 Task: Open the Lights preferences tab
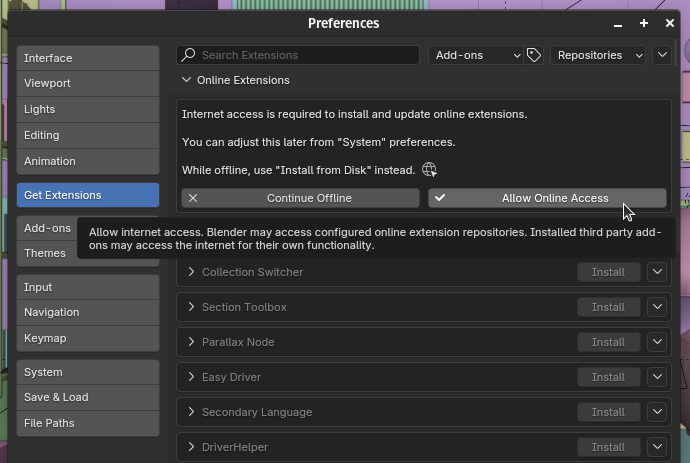[88, 109]
